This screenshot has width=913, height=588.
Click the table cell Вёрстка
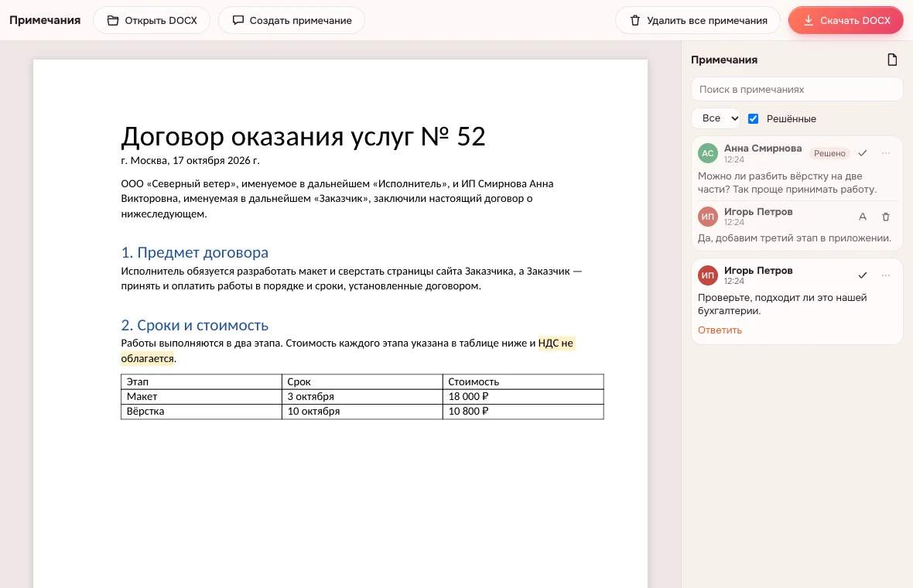coord(201,411)
